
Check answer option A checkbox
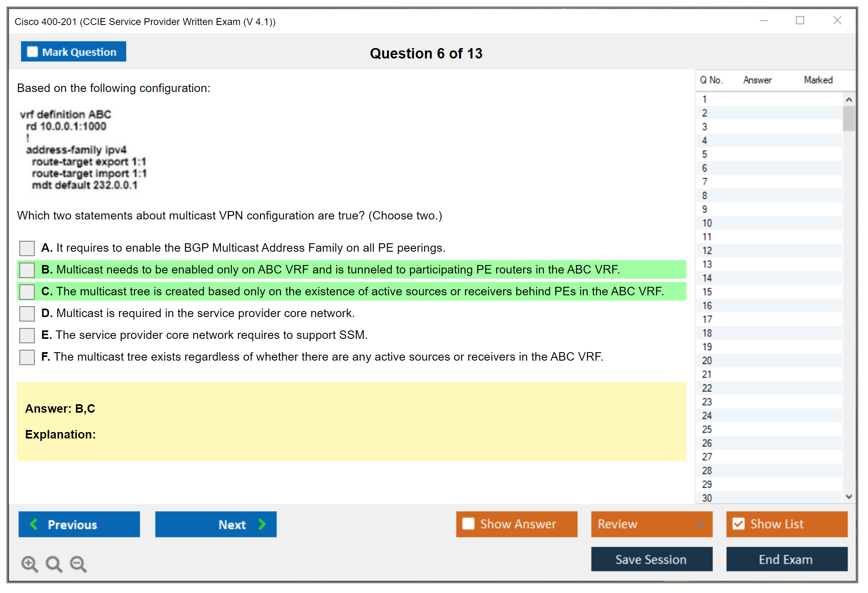[x=27, y=248]
